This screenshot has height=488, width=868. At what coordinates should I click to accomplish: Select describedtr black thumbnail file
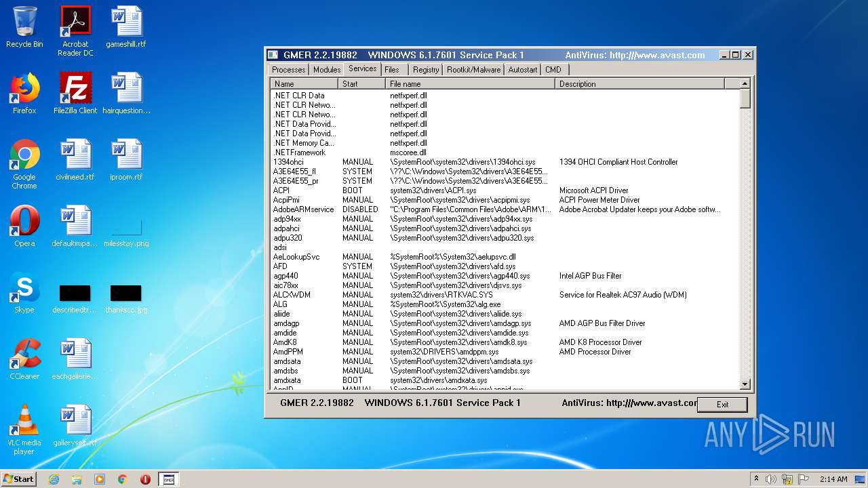pyautogui.click(x=75, y=298)
